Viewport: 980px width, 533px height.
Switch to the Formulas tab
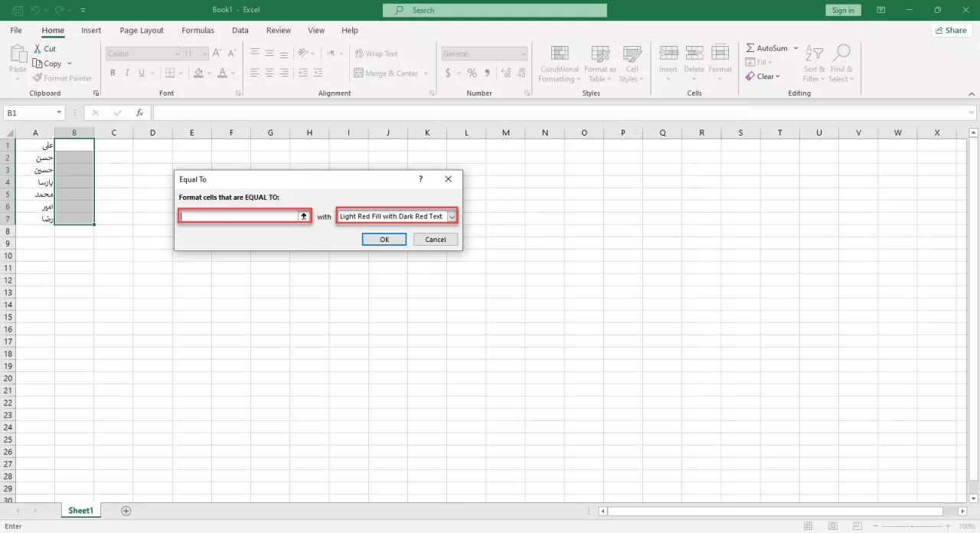coord(198,31)
